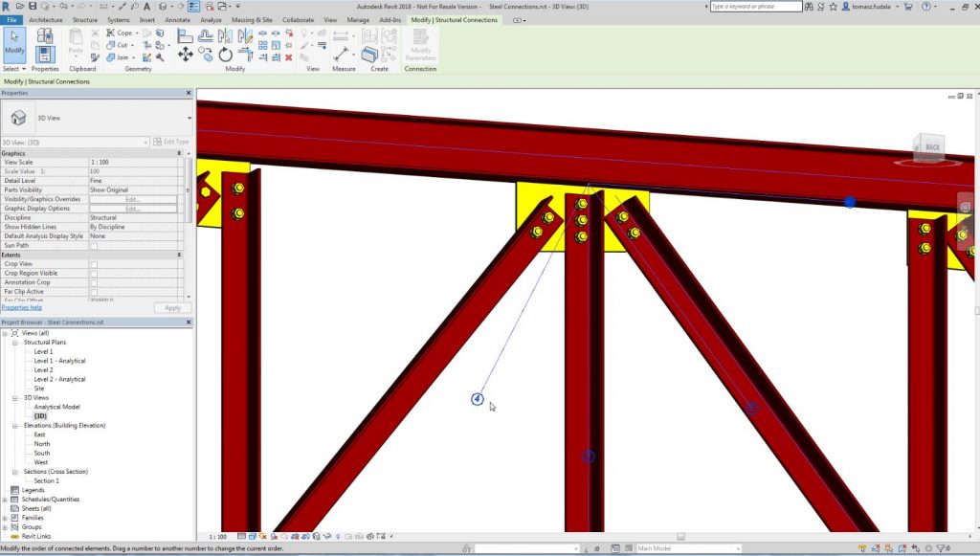
Task: Check the Annotation Crop checkbox
Action: 94,282
